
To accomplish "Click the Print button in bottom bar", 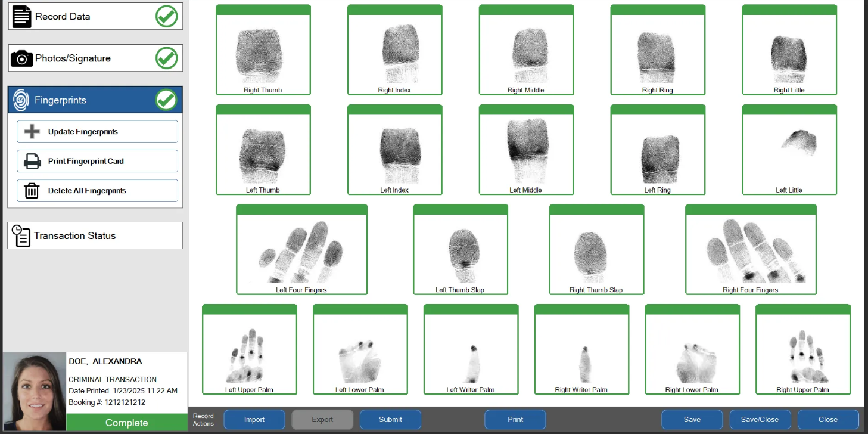I will [515, 420].
